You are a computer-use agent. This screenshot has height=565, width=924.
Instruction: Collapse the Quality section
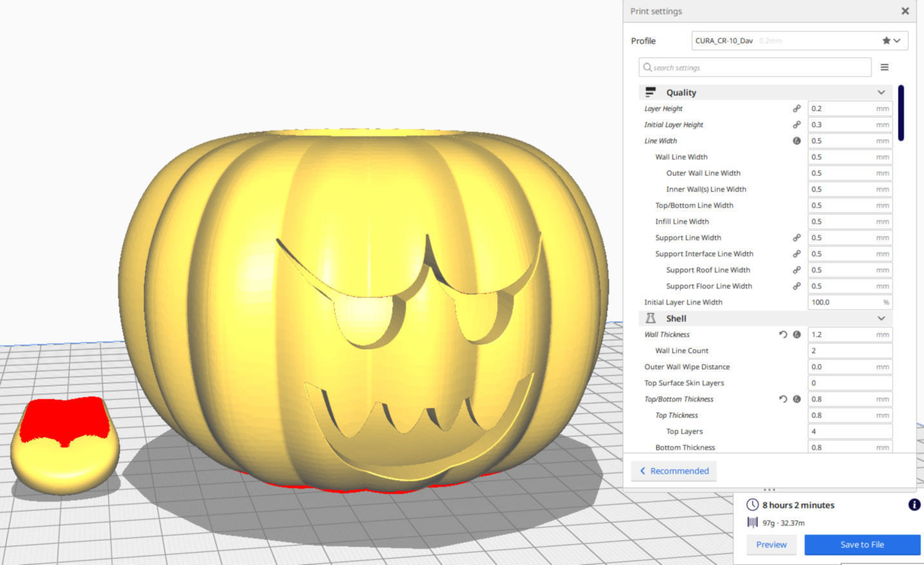(881, 92)
